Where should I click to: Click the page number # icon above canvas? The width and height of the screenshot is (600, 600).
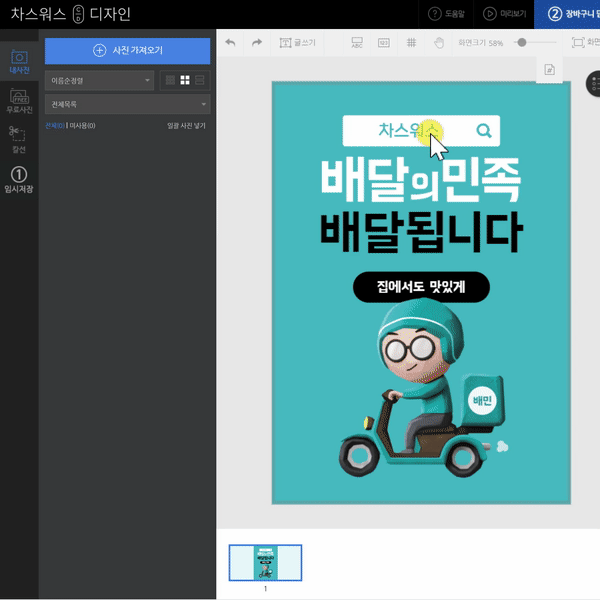point(549,70)
